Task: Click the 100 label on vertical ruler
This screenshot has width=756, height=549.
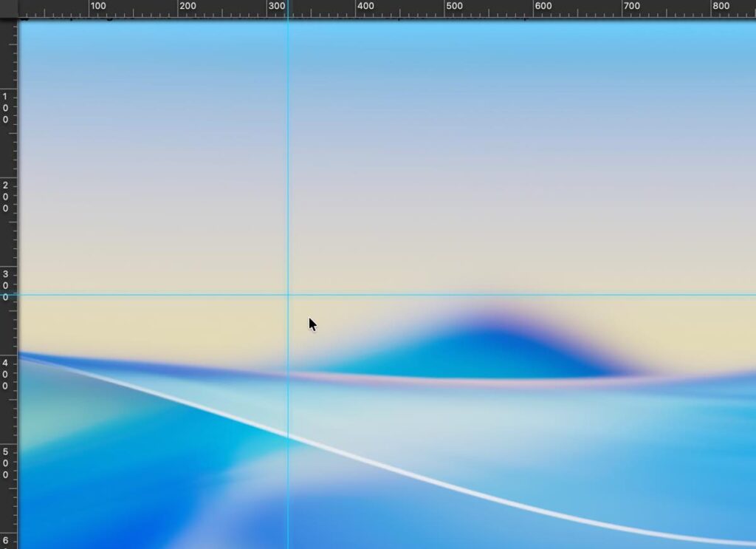Action: (x=6, y=108)
